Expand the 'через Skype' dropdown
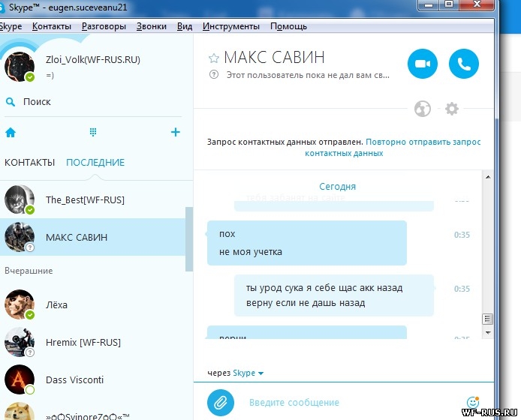 click(248, 373)
